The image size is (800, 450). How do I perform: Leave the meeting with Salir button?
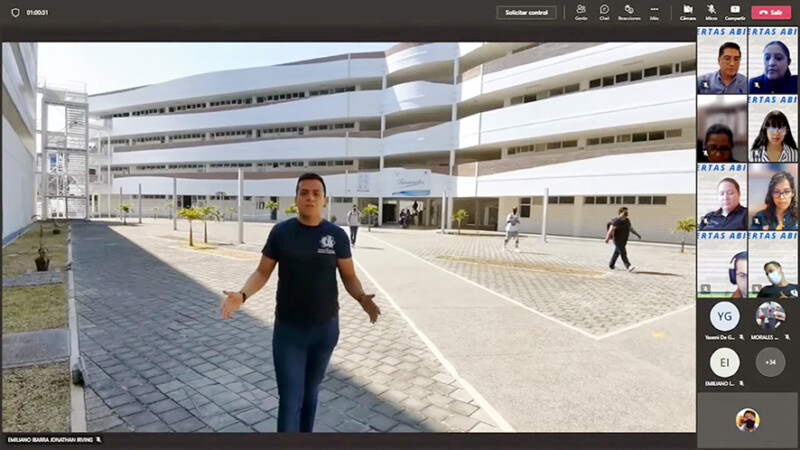771,12
